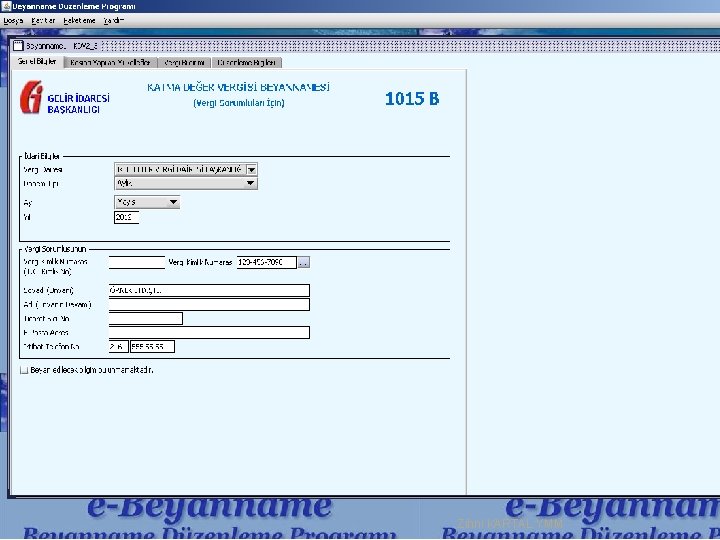Click the '(Vergi Sorumluları İçin)' subtitle
This screenshot has height=540, width=720.
[x=239, y=103]
